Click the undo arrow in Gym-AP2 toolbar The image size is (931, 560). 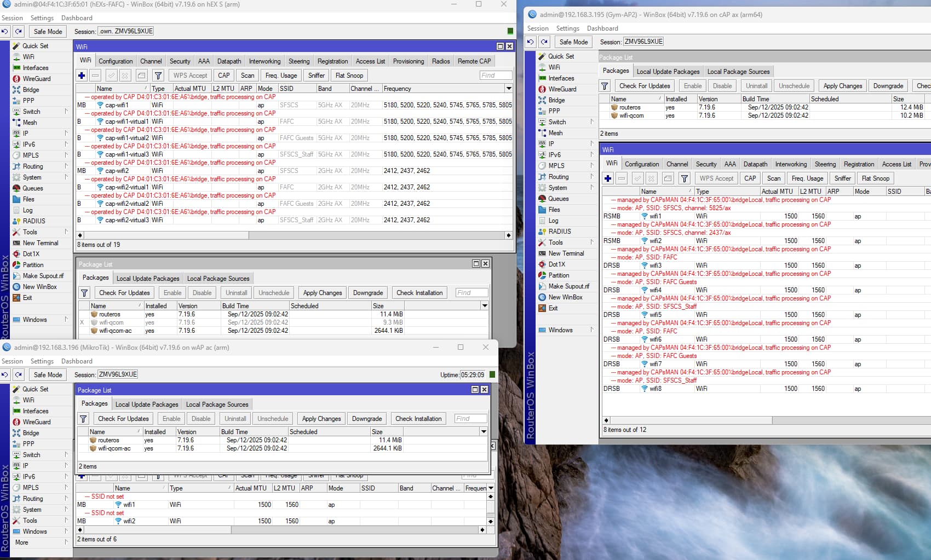coord(530,42)
